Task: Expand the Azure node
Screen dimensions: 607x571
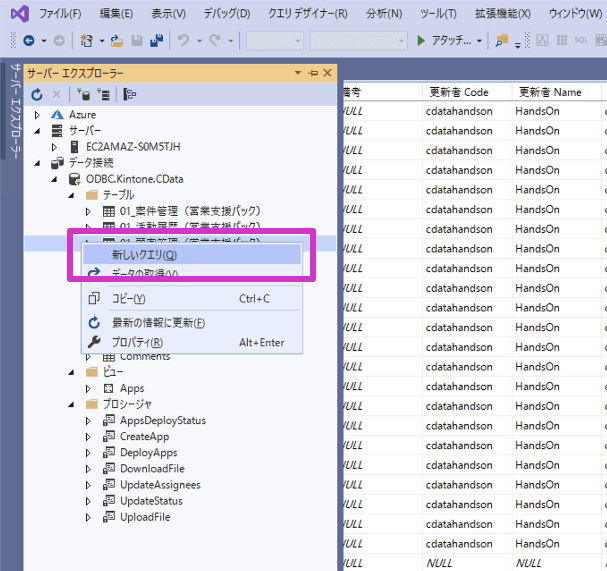Action: coord(37,115)
